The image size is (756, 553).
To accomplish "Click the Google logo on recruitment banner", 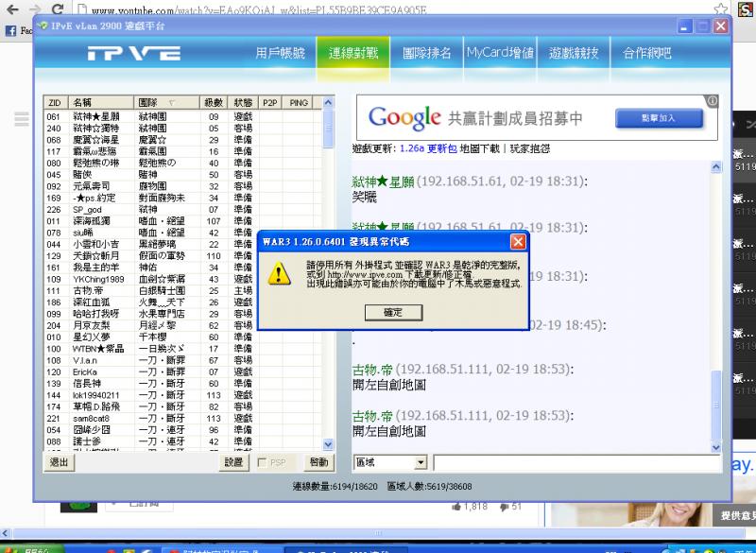I will click(x=404, y=115).
